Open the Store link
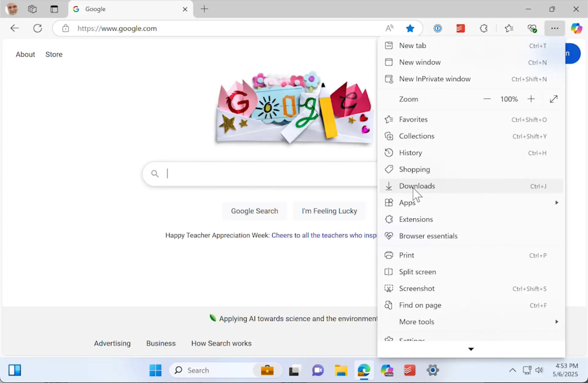 click(x=54, y=54)
